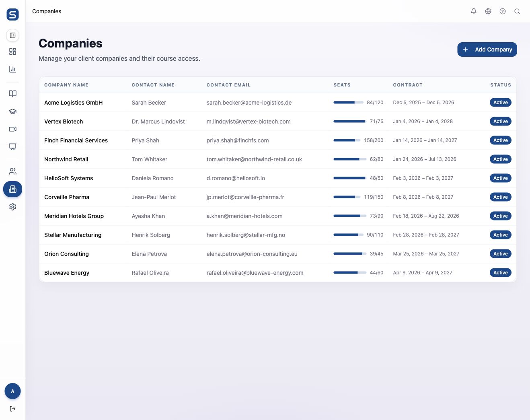Click the Contact Name column header

tap(153, 85)
